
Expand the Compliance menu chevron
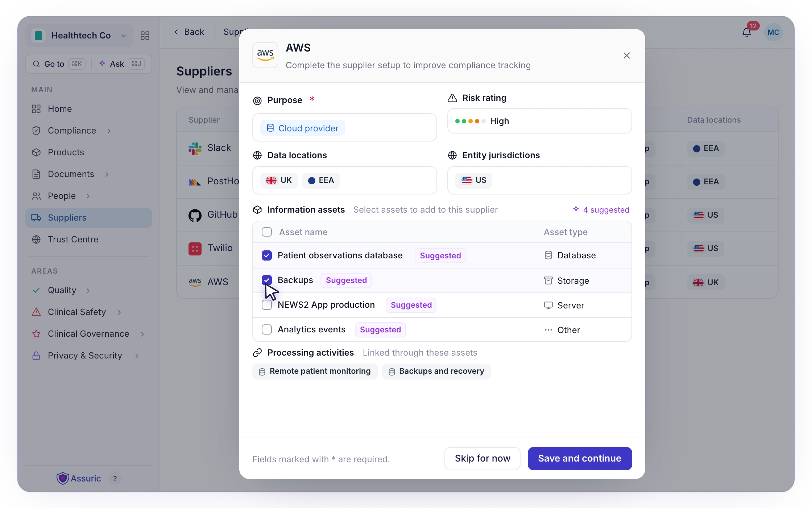(109, 131)
